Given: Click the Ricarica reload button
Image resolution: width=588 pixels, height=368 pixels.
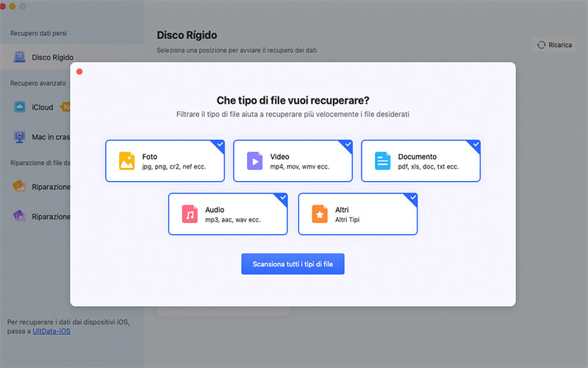Looking at the screenshot, I should pyautogui.click(x=554, y=45).
